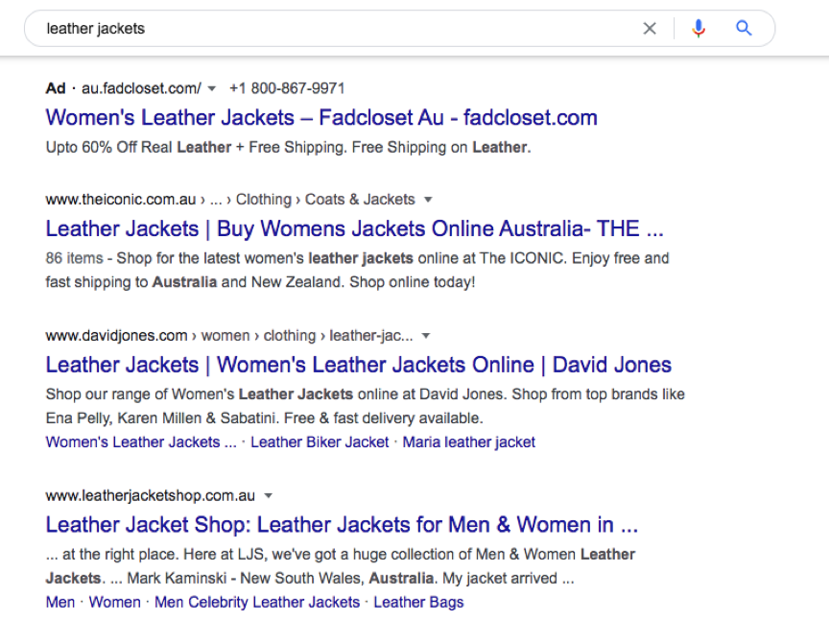Click the au.fadcloset.com/ ad URL text
This screenshot has width=830, height=644.
click(141, 88)
